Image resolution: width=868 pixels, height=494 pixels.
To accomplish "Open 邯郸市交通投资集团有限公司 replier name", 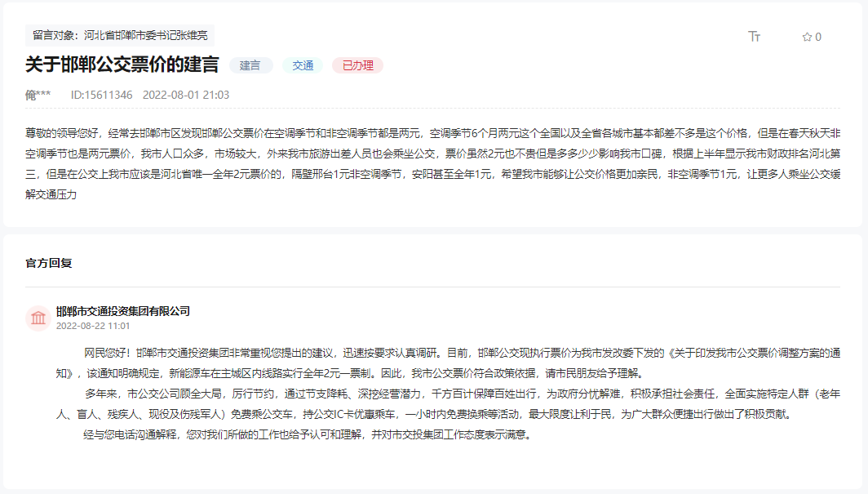I will 123,311.
